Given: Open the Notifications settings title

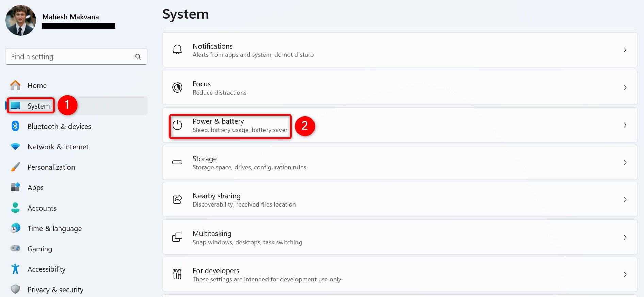Looking at the screenshot, I should [x=213, y=46].
